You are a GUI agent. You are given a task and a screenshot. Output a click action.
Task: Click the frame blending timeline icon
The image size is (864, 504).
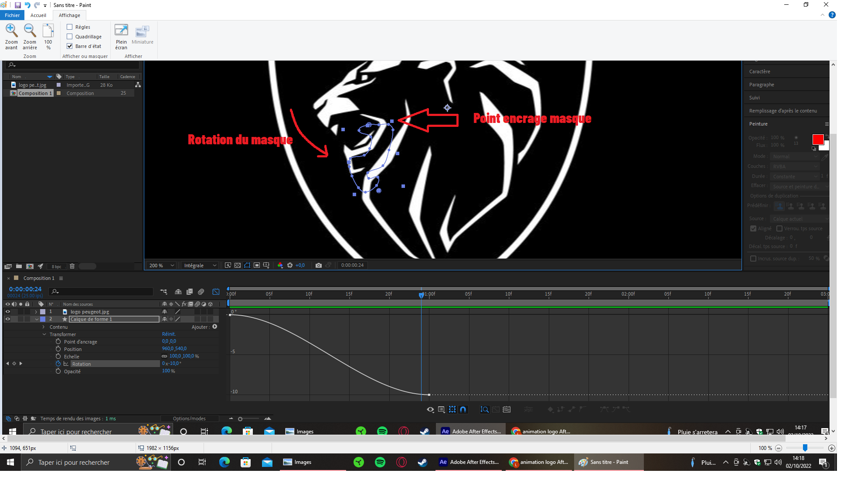pos(190,292)
